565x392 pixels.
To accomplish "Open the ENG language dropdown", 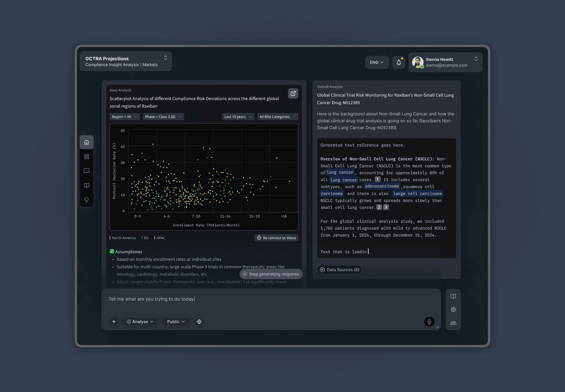I will [x=377, y=62].
